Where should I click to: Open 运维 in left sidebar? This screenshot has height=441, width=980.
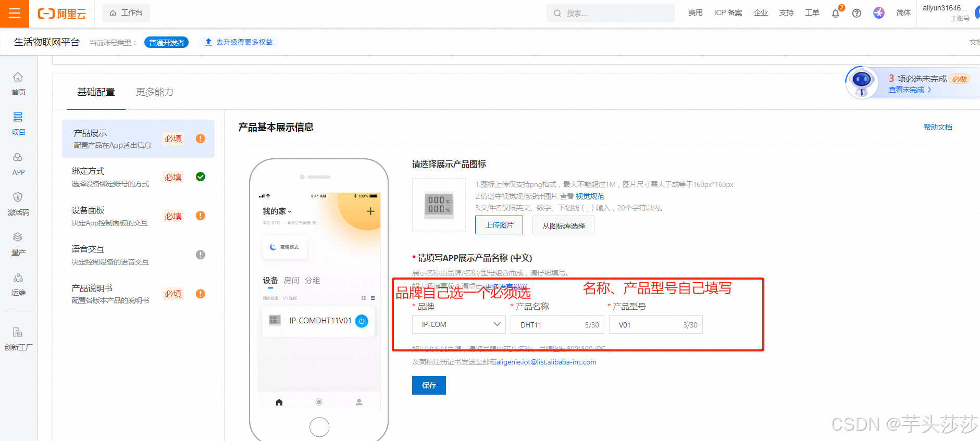18,284
